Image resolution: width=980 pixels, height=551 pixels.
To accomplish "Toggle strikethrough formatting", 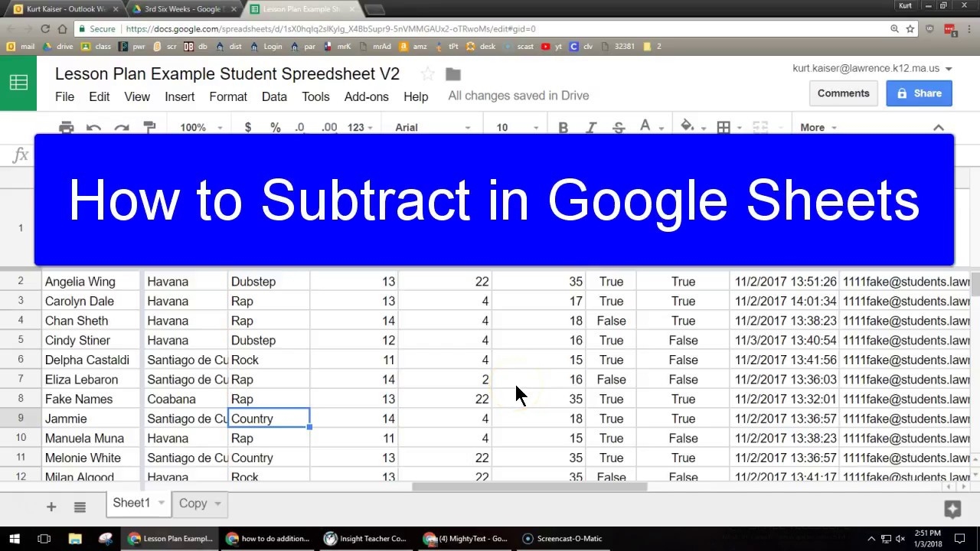I will point(618,127).
